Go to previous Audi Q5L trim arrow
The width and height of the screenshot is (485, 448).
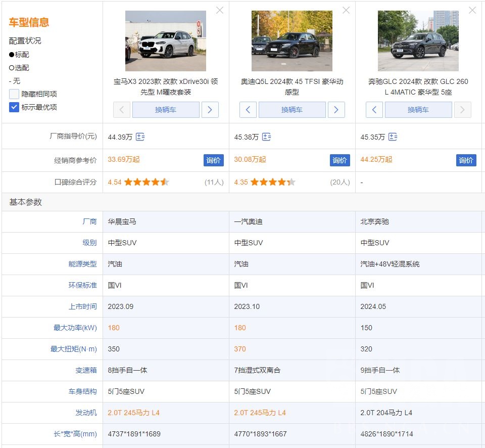248,110
